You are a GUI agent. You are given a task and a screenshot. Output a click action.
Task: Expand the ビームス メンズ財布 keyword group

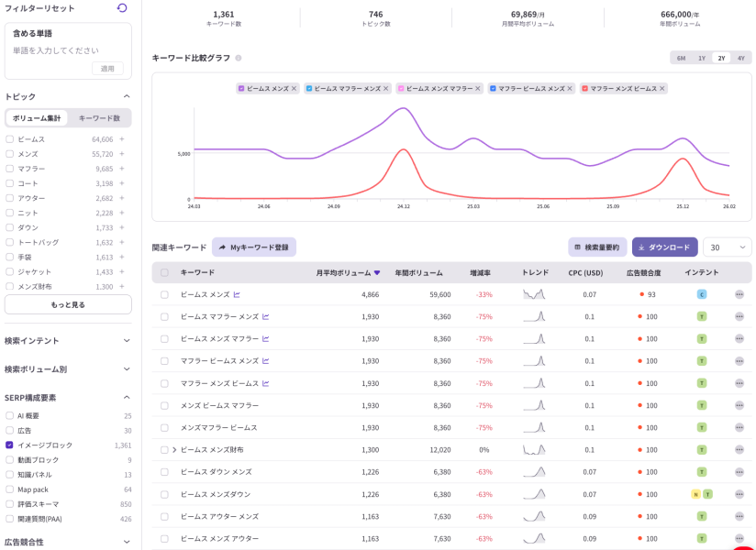[174, 450]
